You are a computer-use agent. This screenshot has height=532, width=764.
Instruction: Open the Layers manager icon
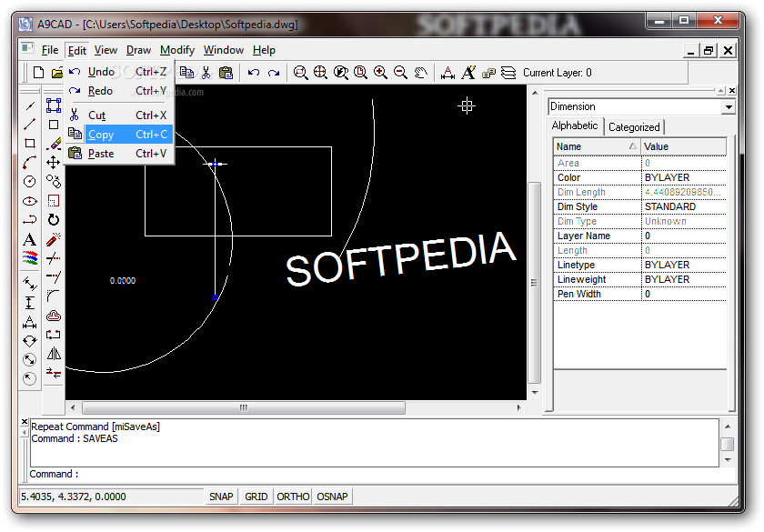tap(508, 73)
